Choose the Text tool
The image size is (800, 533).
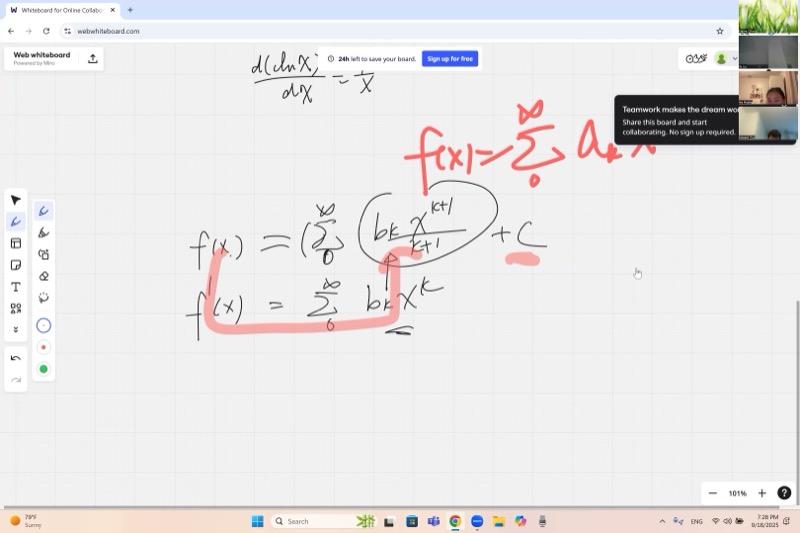click(16, 287)
